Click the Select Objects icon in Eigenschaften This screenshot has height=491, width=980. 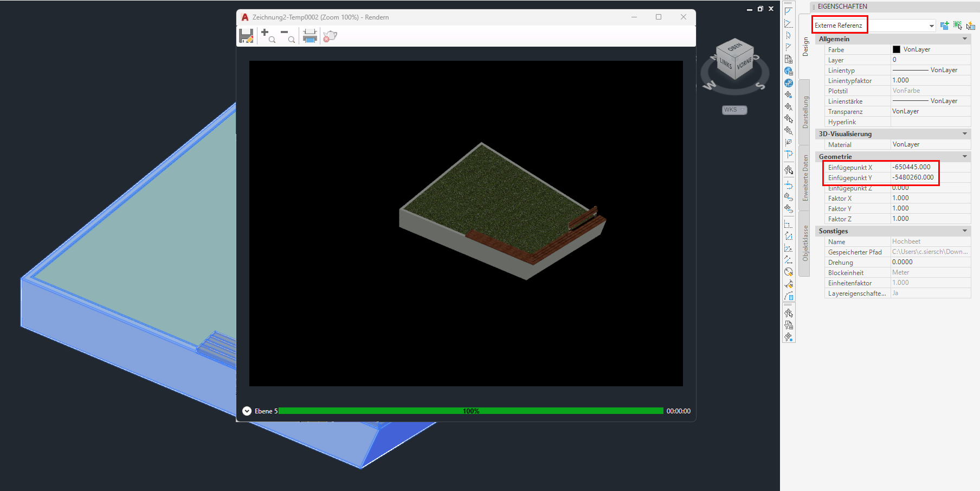(958, 25)
